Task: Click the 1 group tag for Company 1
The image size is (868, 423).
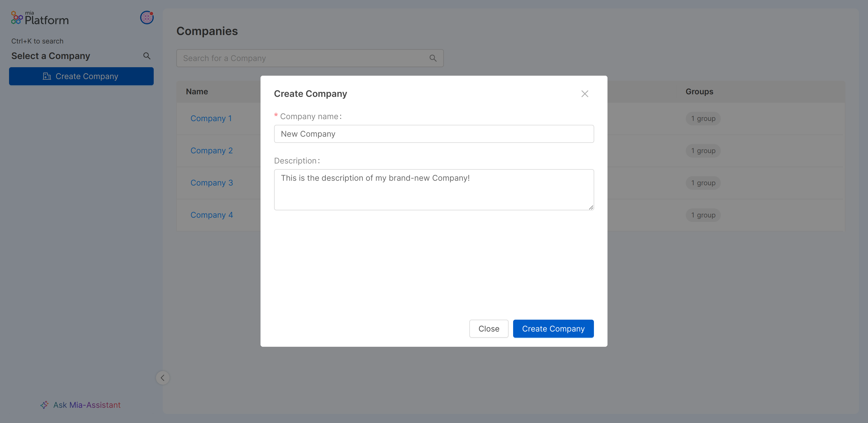Action: 702,119
